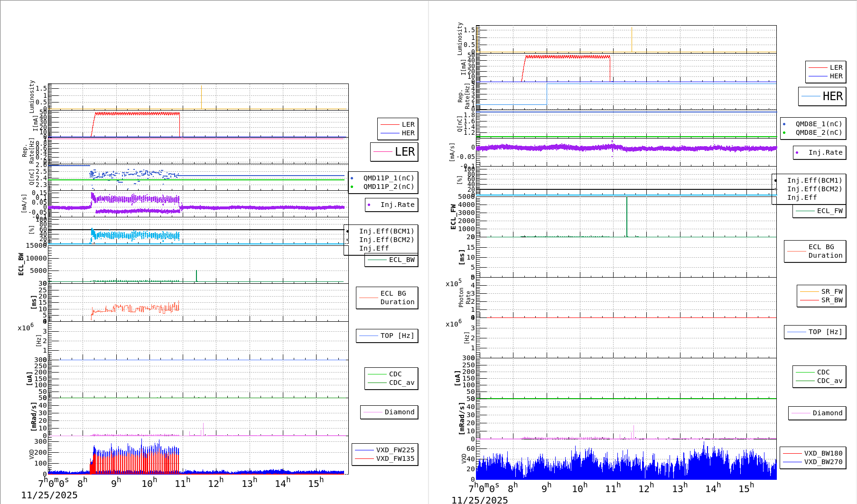Select the green QMD8E_2(nC) marker on the right
857x504 pixels.
click(x=783, y=132)
